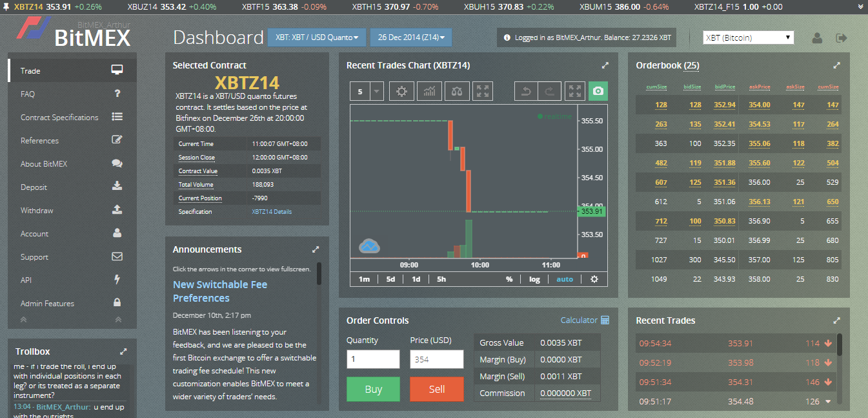Viewport: 868px width, 418px height.
Task: Click the envelope icon beside Support
Action: (117, 256)
